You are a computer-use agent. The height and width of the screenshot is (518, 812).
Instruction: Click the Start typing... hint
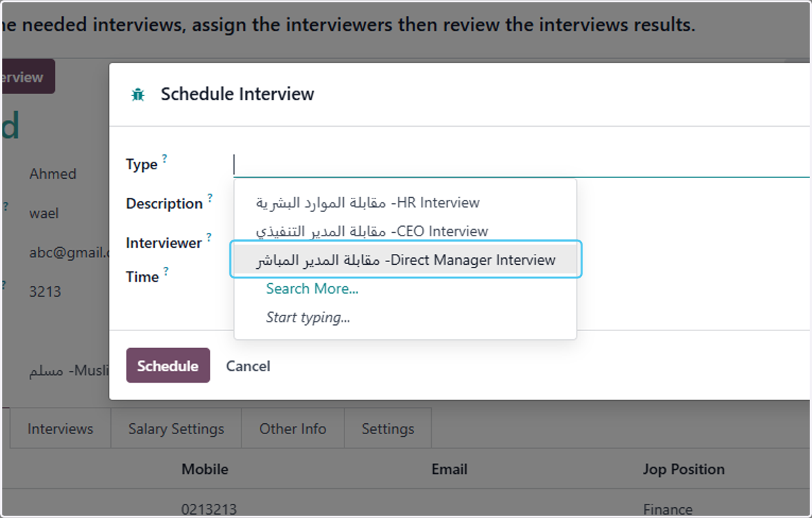tap(308, 318)
